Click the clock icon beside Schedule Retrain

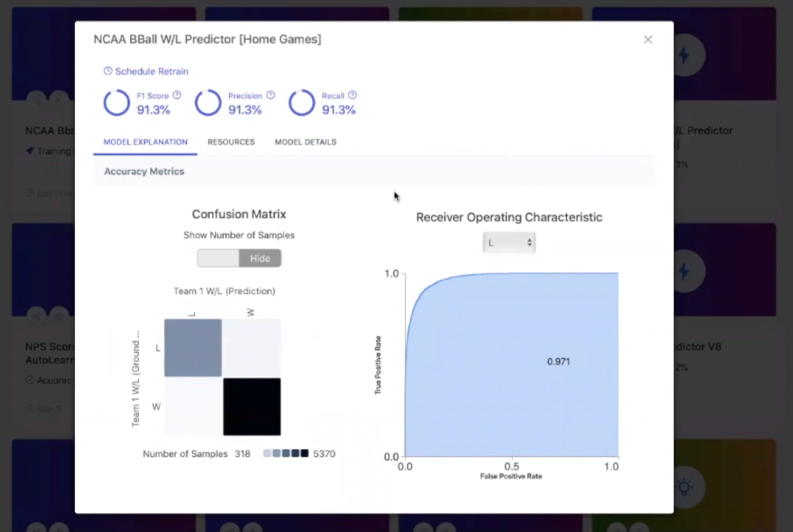tap(108, 70)
